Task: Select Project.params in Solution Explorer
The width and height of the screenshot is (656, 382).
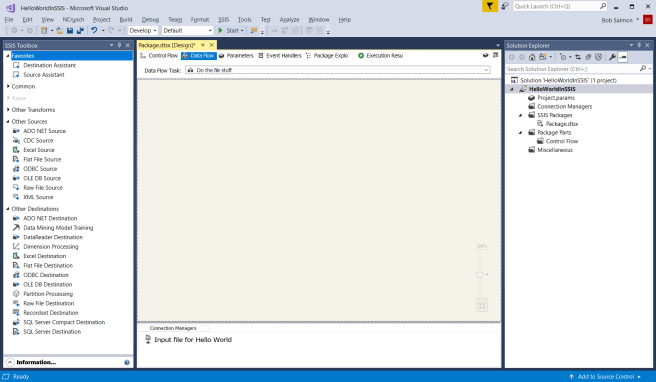Action: (556, 97)
